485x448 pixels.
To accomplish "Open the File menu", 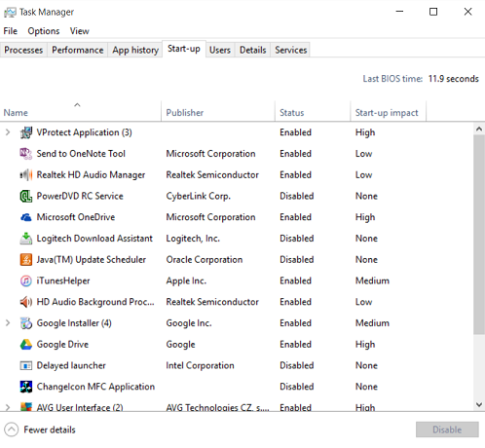I will 10,31.
